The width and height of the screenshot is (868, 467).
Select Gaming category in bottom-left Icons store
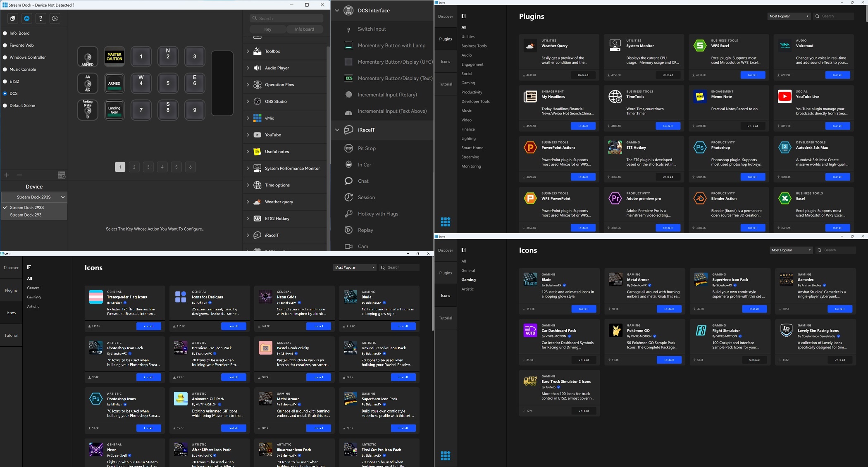[34, 297]
